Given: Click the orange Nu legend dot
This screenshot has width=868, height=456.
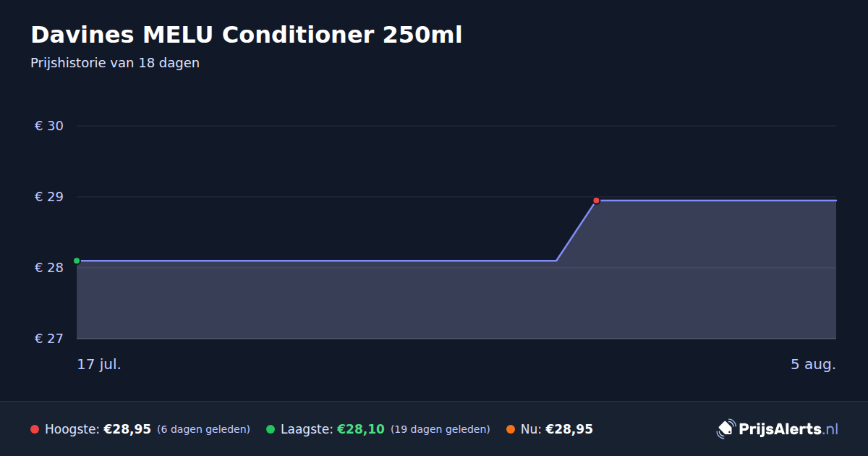Looking at the screenshot, I should tap(511, 429).
